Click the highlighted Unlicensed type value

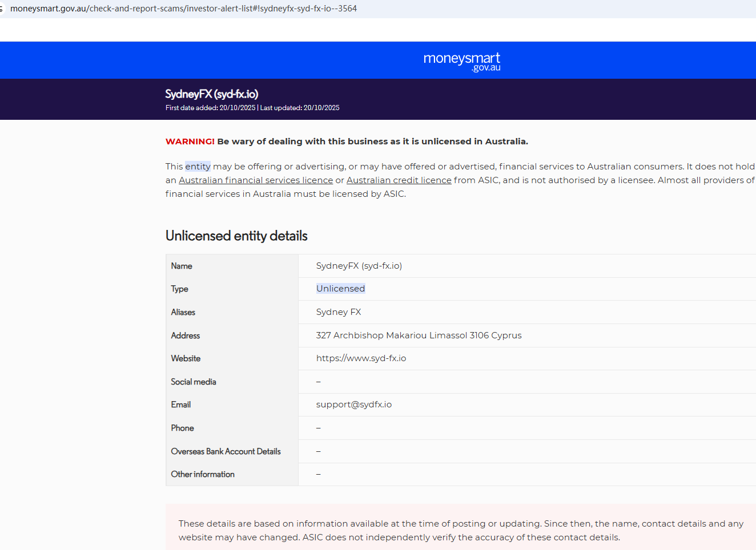(340, 289)
